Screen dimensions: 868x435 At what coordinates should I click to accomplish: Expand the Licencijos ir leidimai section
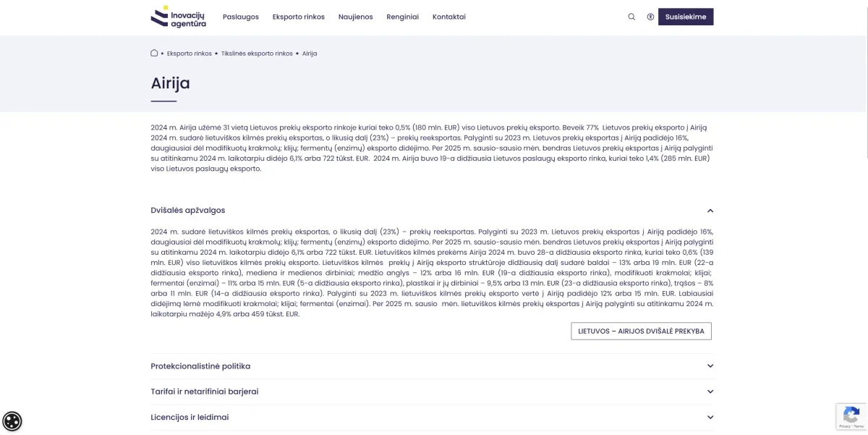(710, 418)
